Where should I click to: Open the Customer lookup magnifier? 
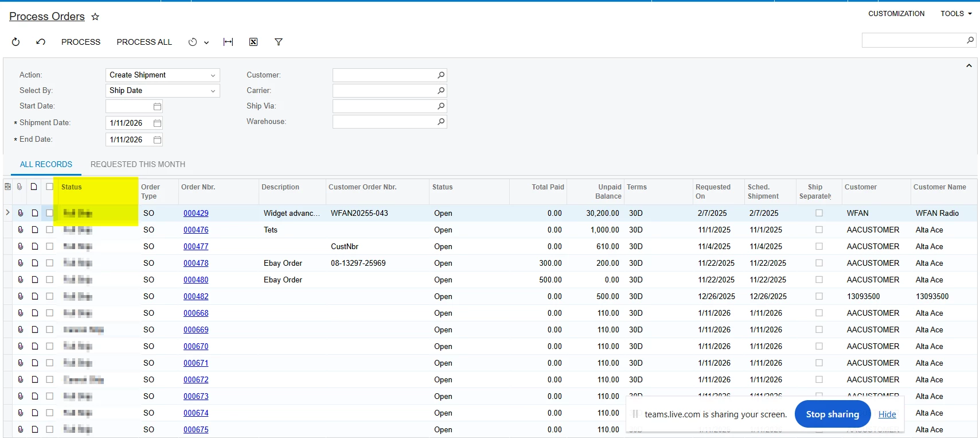click(x=441, y=75)
